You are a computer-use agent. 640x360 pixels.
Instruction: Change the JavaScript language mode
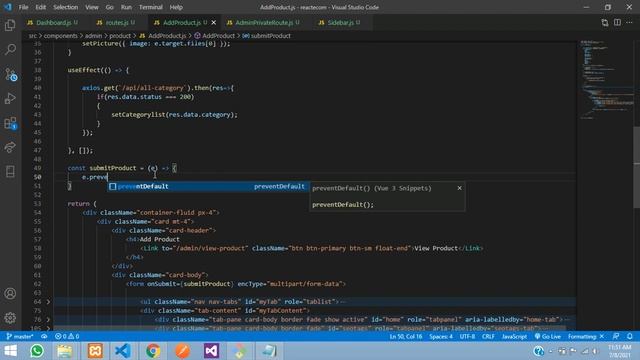[x=514, y=336]
